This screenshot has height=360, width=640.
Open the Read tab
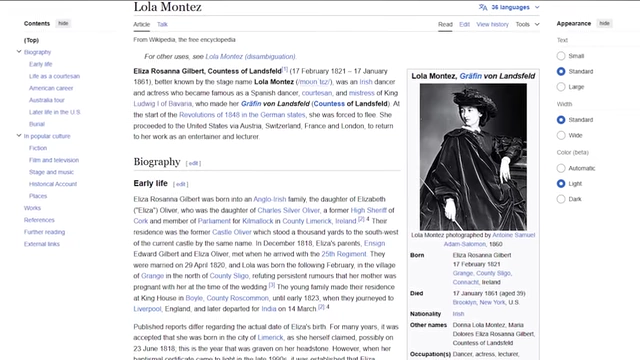445,24
